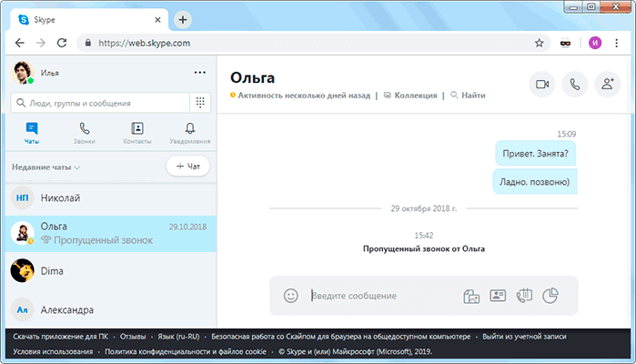Click the Скачать приложение для ПК link
The height and width of the screenshot is (364, 636).
(x=60, y=337)
